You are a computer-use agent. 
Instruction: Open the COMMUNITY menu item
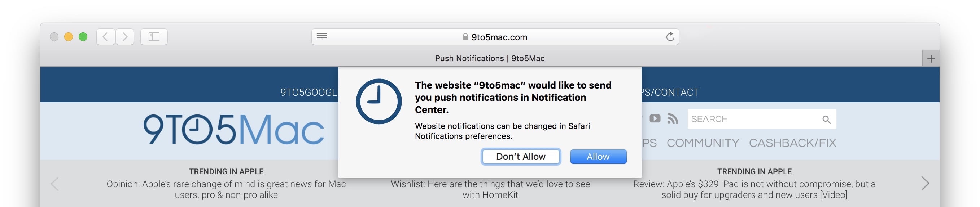[x=703, y=143]
